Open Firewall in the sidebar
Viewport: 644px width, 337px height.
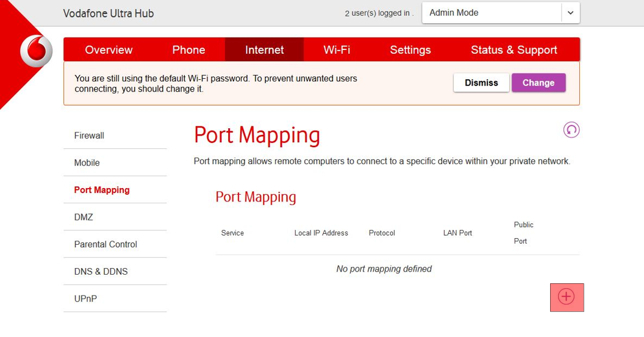(89, 136)
